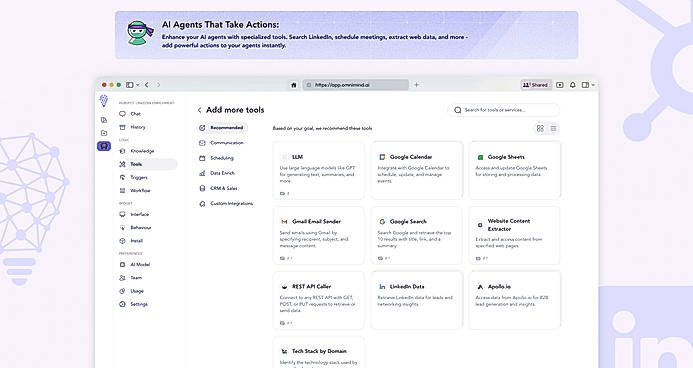Viewport: 693px width, 368px height.
Task: Go forward with the browser forward arrow
Action: click(158, 85)
